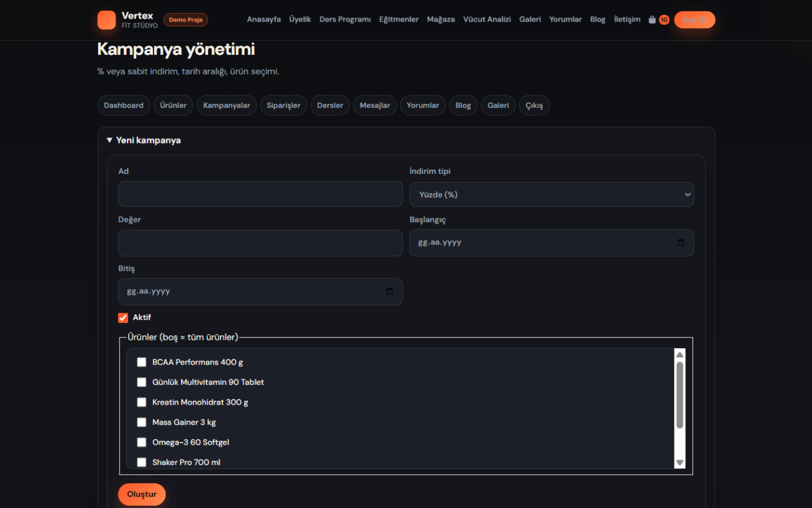Viewport: 812px width, 508px height.
Task: Uncheck the Aktif checkbox
Action: click(x=123, y=318)
